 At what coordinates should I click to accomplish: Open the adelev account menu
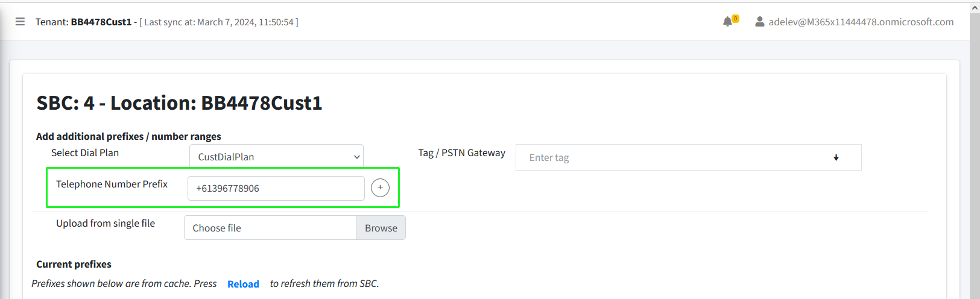861,22
